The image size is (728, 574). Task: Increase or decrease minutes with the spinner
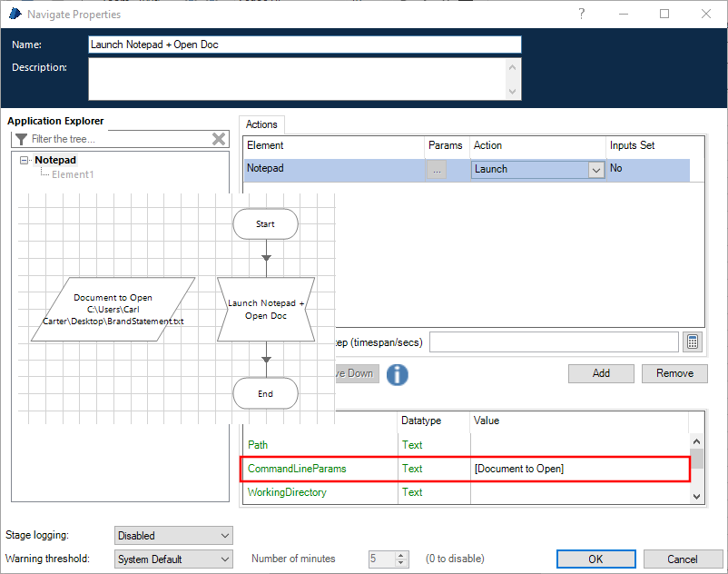point(401,559)
